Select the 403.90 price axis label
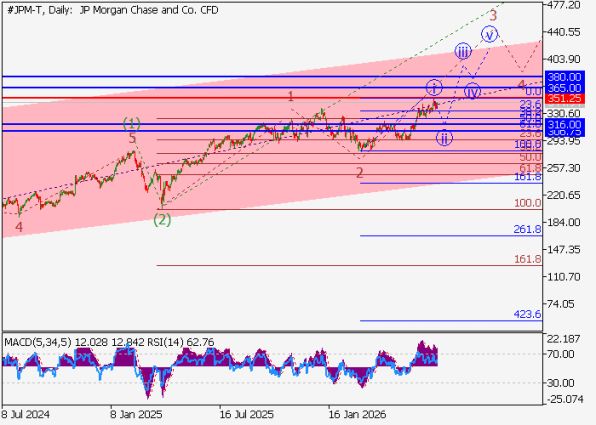Viewport: 596px width, 425px height. pyautogui.click(x=563, y=59)
